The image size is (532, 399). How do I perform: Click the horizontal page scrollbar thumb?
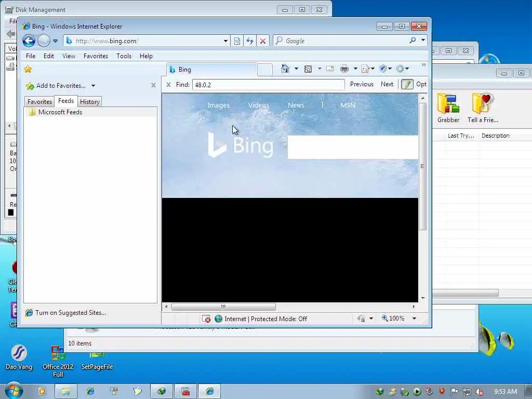click(x=223, y=307)
